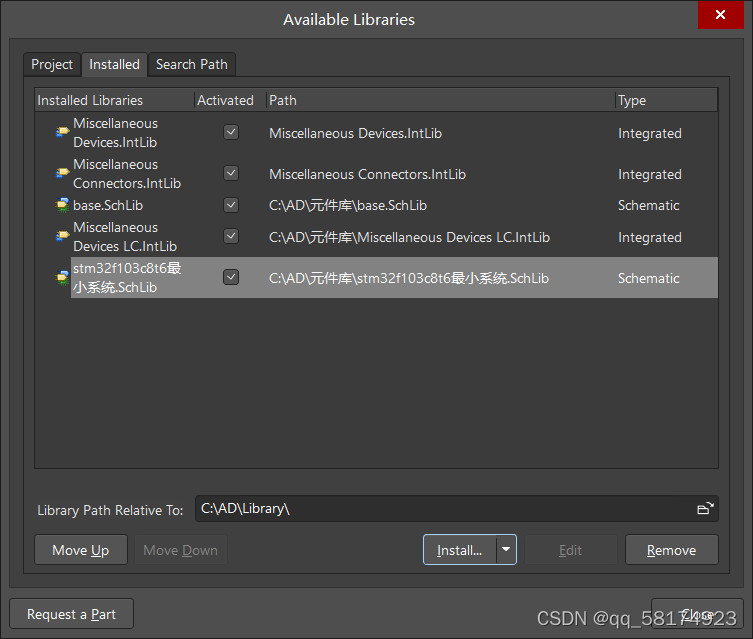Click the Request a Part button

click(x=71, y=614)
